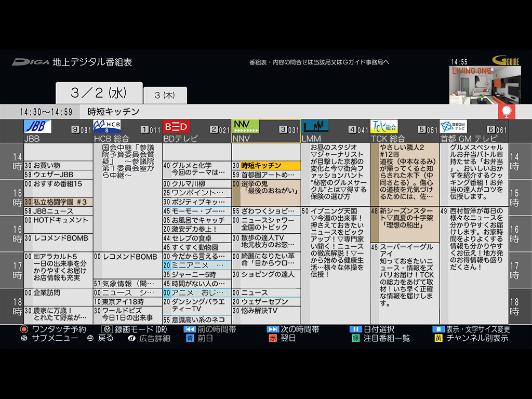Click the red recording indicator icon
532x399 pixels.
click(507, 112)
